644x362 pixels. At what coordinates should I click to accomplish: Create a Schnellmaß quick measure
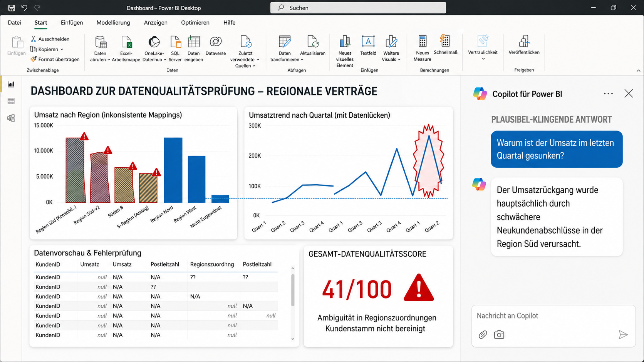click(446, 45)
